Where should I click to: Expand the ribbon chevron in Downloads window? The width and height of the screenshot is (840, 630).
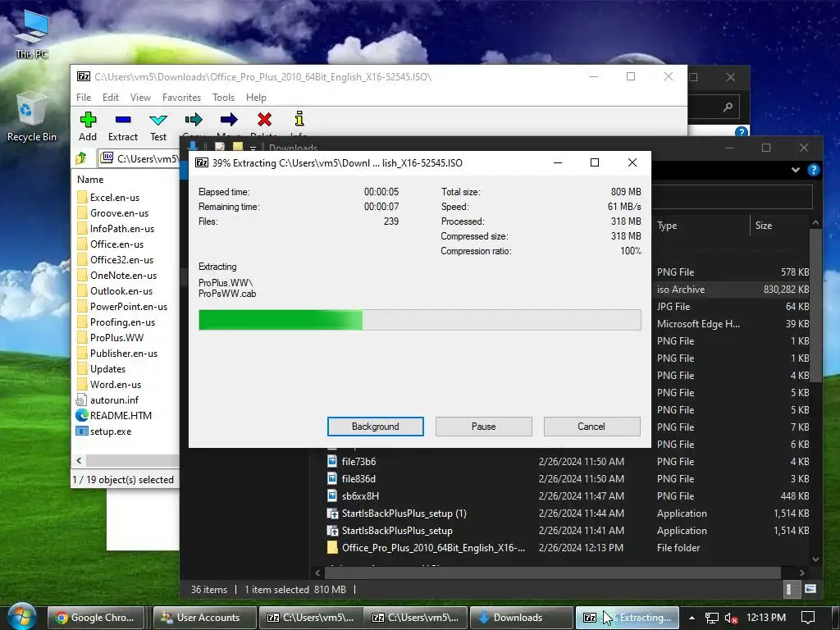tap(796, 170)
